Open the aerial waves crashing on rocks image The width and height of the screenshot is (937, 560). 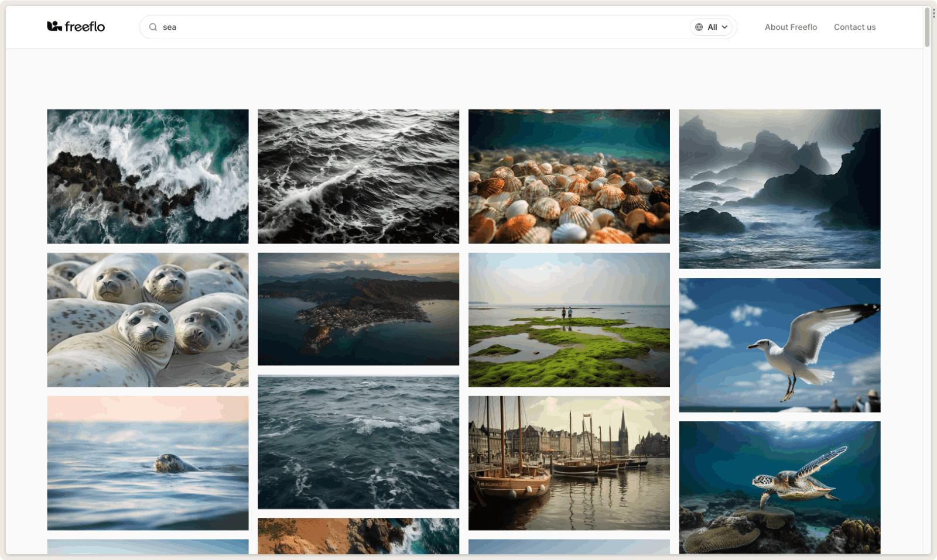[148, 176]
